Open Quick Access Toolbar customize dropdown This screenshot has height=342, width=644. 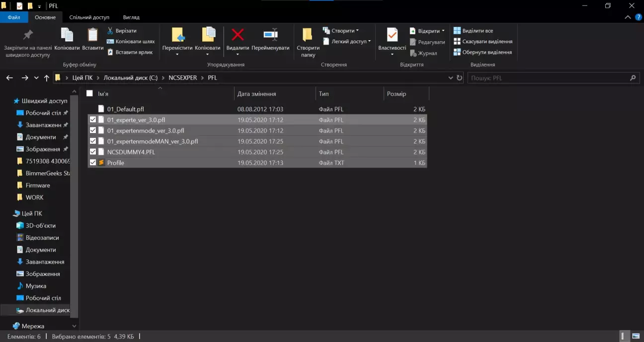point(40,6)
